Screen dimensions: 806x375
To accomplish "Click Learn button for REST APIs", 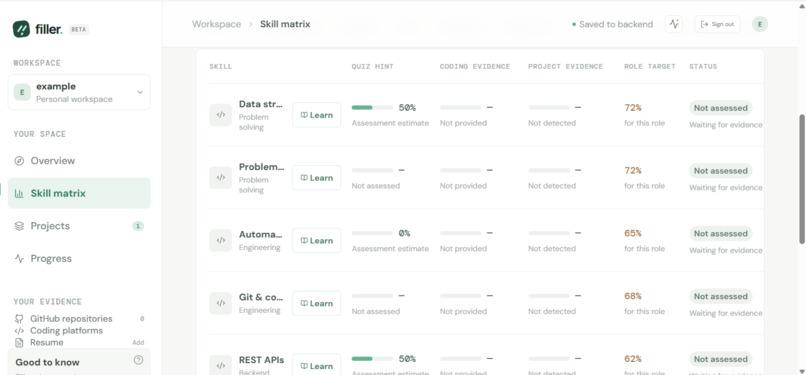I will pyautogui.click(x=317, y=366).
